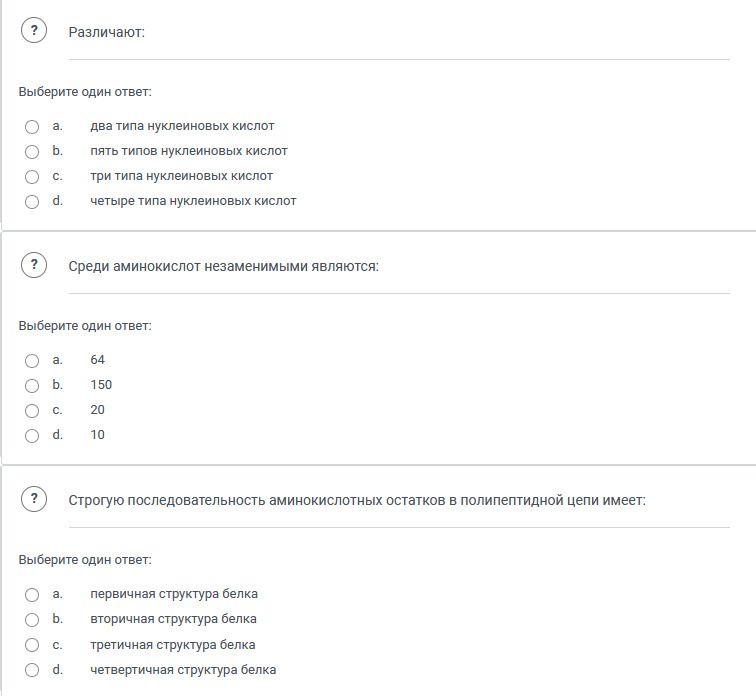Pick "третичная структура белка" answer
The width and height of the screenshot is (756, 696).
click(32, 645)
